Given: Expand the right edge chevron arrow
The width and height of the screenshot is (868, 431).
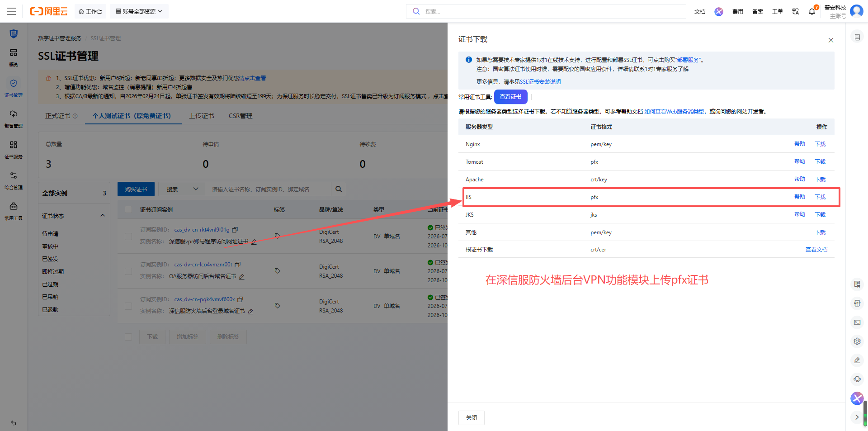Looking at the screenshot, I should pos(857,417).
